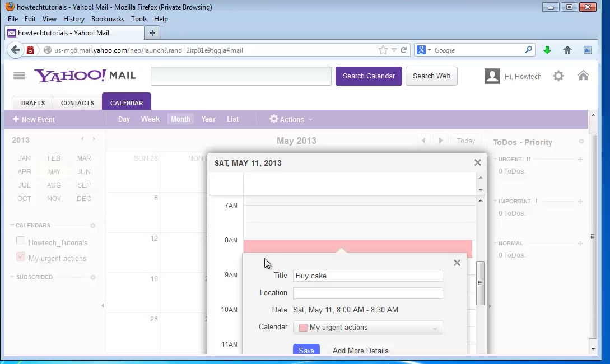This screenshot has width=610, height=364.
Task: Open the Calendars section gear settings
Action: 93,226
